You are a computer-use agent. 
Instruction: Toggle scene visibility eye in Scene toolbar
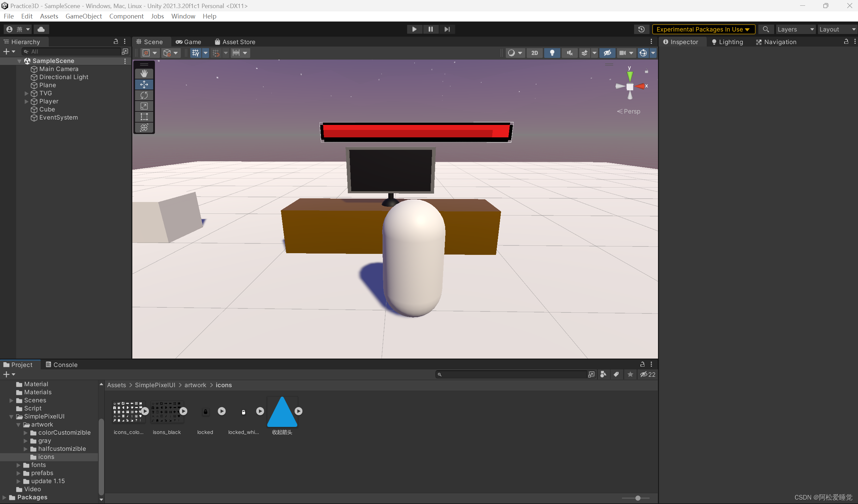click(x=607, y=53)
